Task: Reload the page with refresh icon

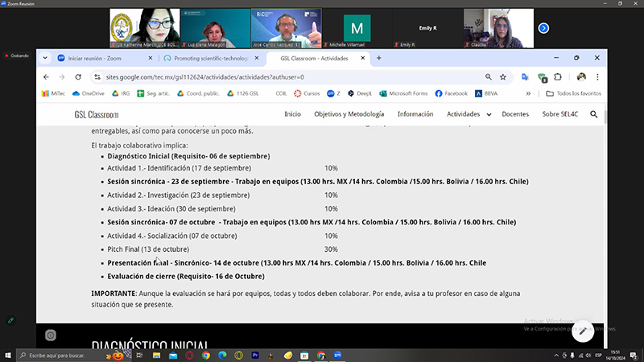Action: pyautogui.click(x=78, y=77)
